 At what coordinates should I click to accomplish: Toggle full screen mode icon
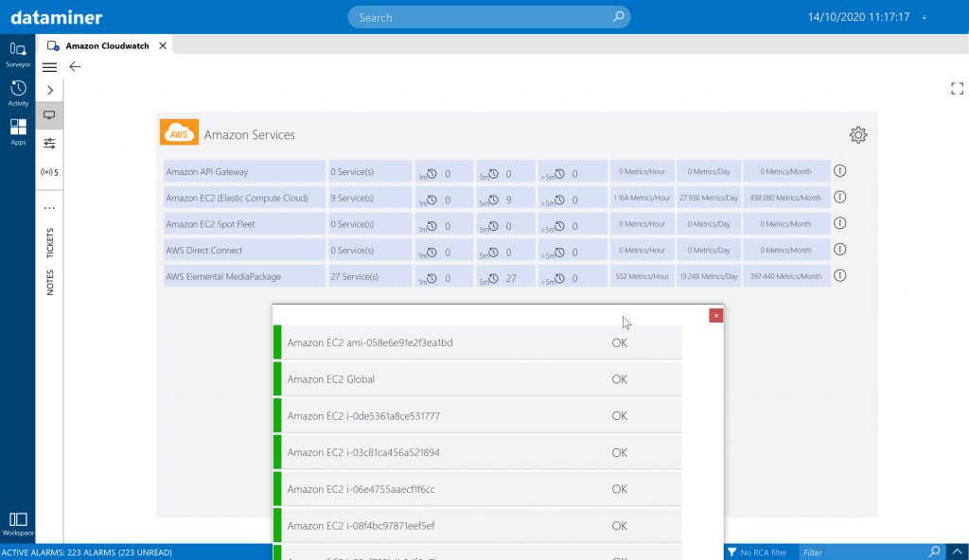click(958, 89)
